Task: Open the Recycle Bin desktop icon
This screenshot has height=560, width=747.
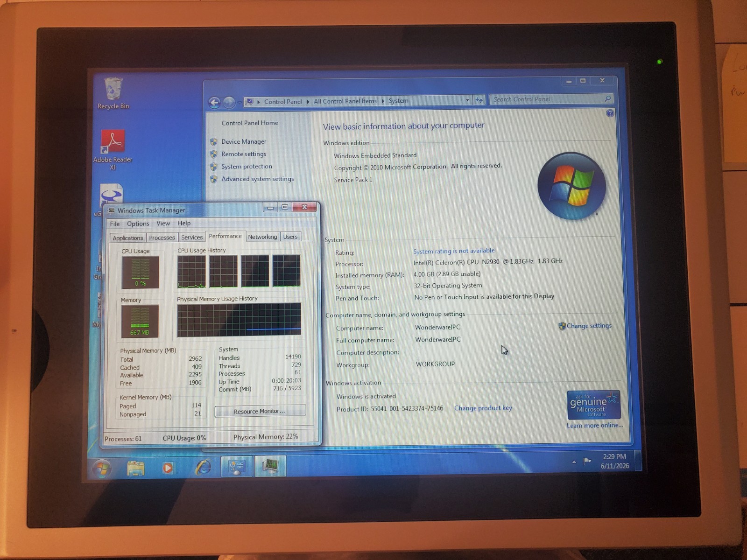Action: [x=113, y=93]
